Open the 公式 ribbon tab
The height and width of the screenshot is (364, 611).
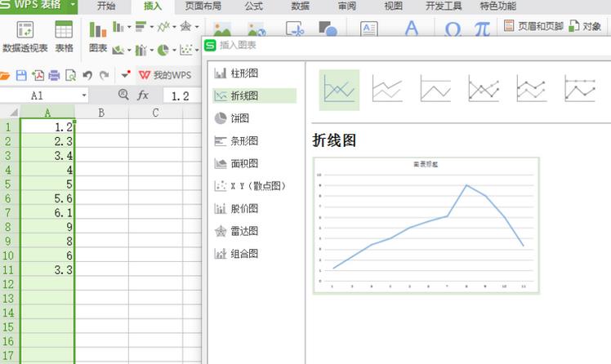[x=254, y=6]
